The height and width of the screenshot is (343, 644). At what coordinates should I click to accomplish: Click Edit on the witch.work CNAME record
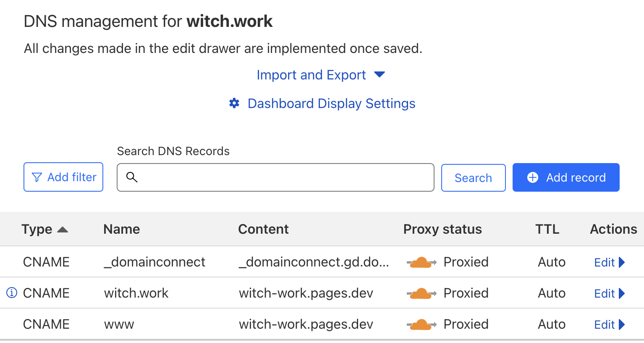pyautogui.click(x=604, y=293)
